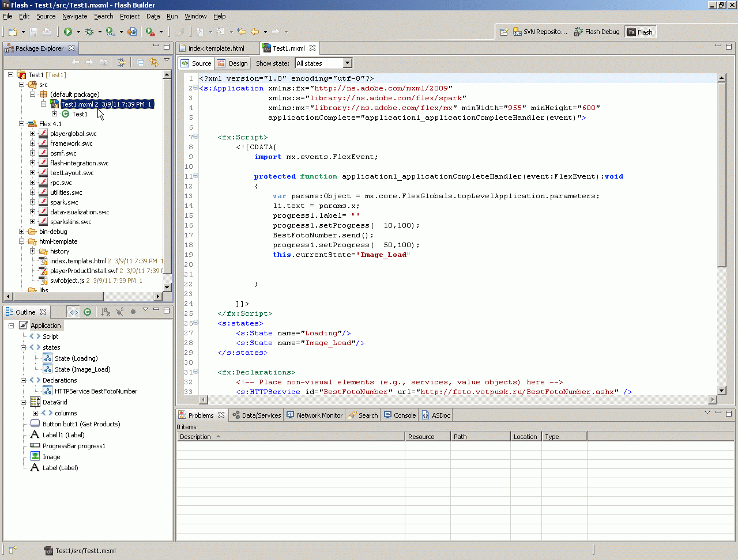Click the Debug bug icon
The image size is (738, 560).
[x=89, y=32]
